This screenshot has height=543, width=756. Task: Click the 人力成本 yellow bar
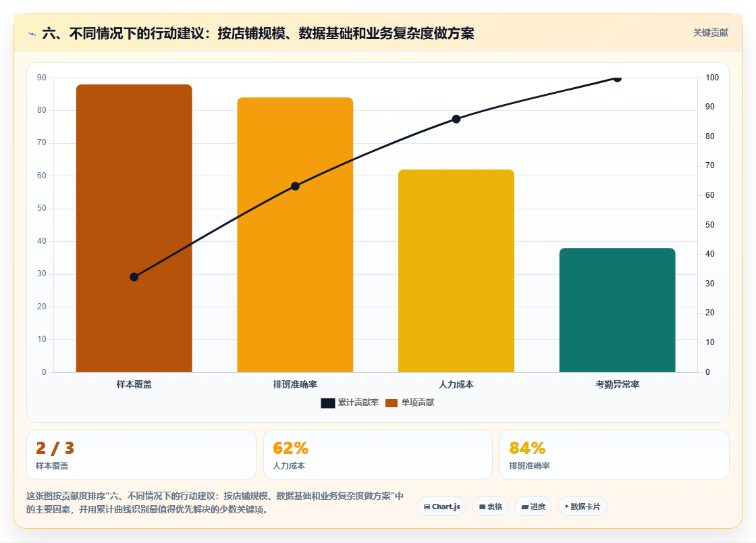pyautogui.click(x=456, y=271)
